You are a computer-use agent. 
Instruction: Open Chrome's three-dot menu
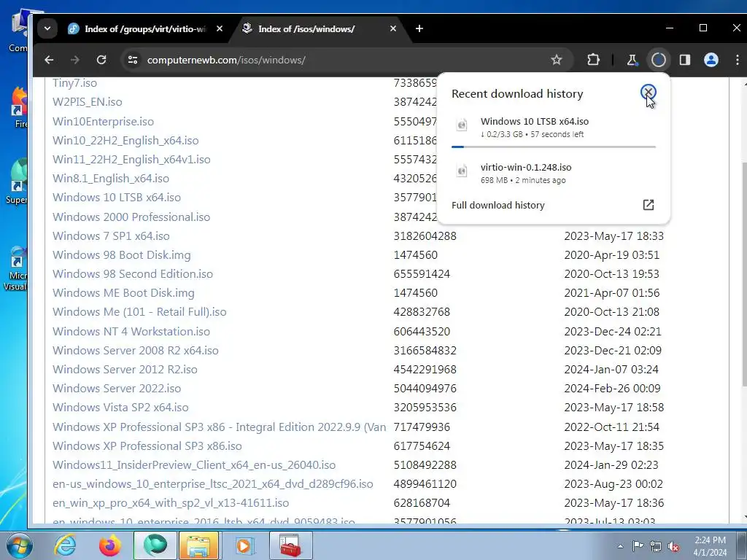(x=737, y=60)
